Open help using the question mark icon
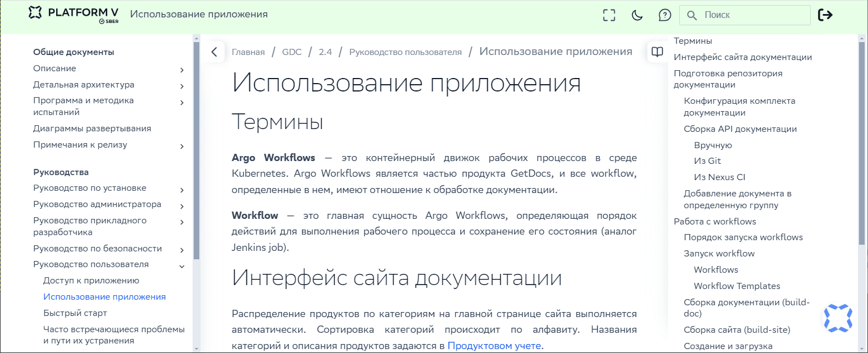The image size is (868, 353). click(x=665, y=15)
